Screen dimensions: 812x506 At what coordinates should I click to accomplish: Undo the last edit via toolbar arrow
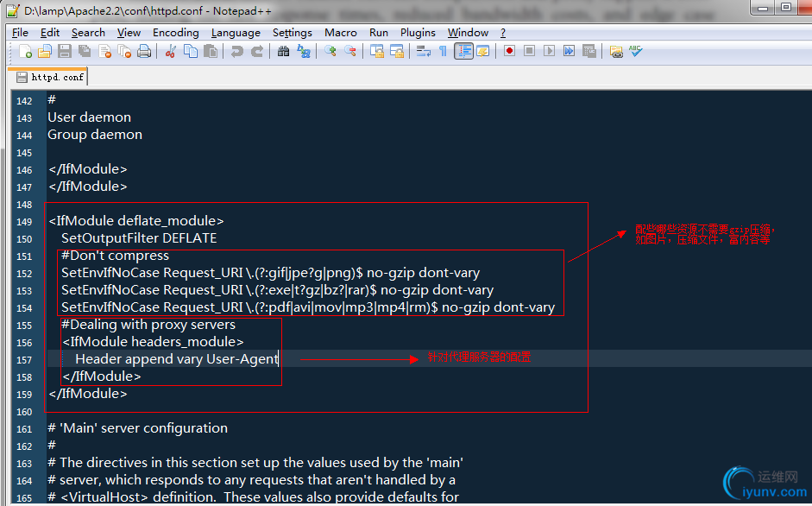pyautogui.click(x=236, y=51)
